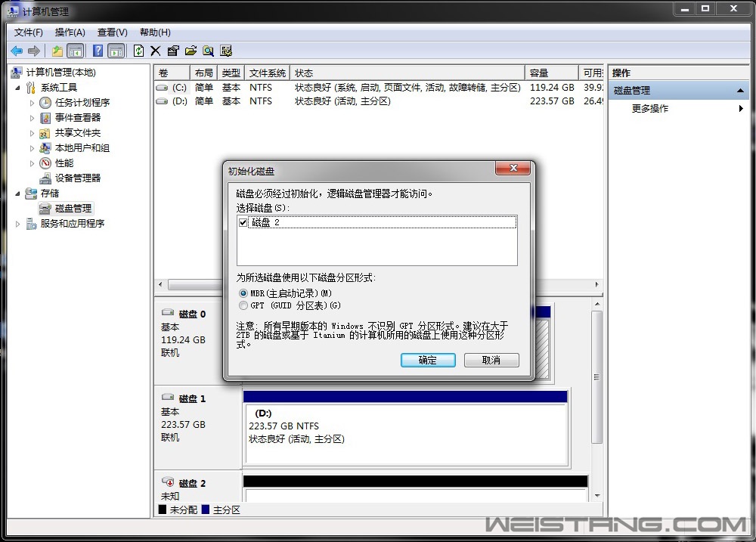Select 任务计划程序 clock icon in tree

[x=45, y=103]
